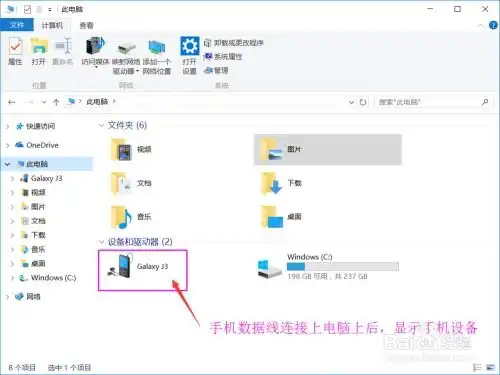Click the properties checkmark in the title bar
This screenshot has width=500, height=375.
pyautogui.click(x=27, y=9)
